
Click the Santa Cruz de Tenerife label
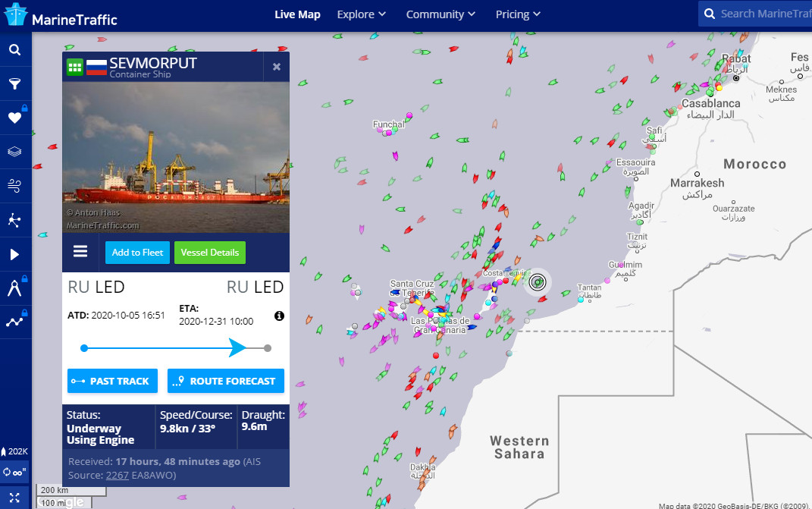pyautogui.click(x=412, y=288)
